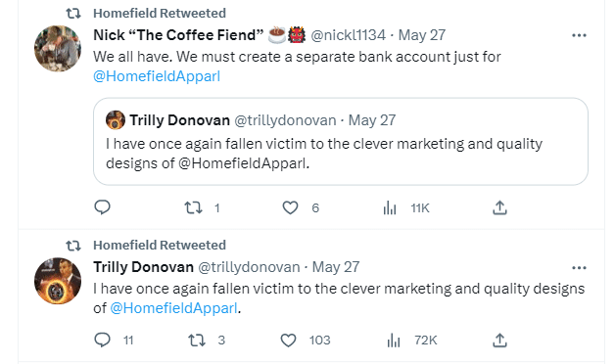Like Trilly Donovan's tweet with 103 likes
Image resolution: width=615 pixels, height=364 pixels.
point(288,341)
